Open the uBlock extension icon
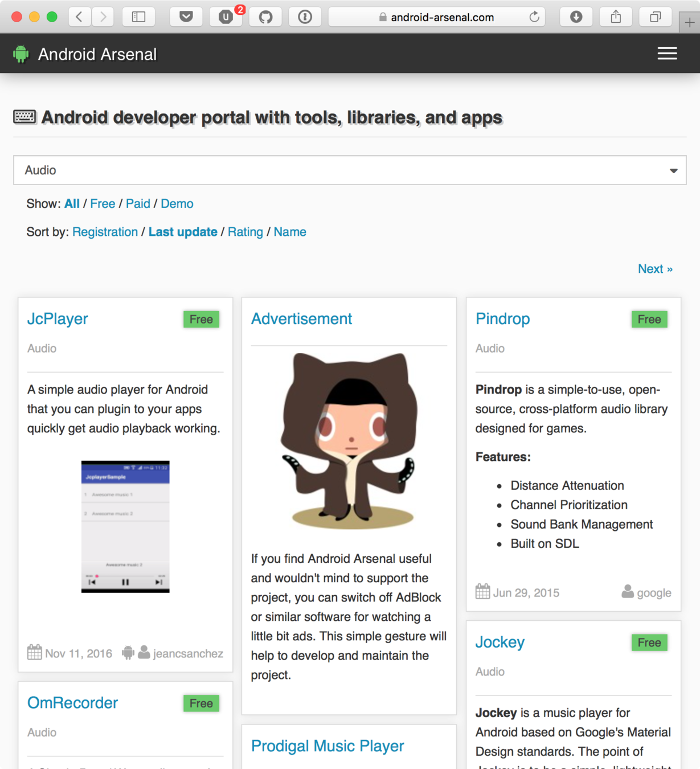Image resolution: width=700 pixels, height=769 pixels. coord(226,17)
